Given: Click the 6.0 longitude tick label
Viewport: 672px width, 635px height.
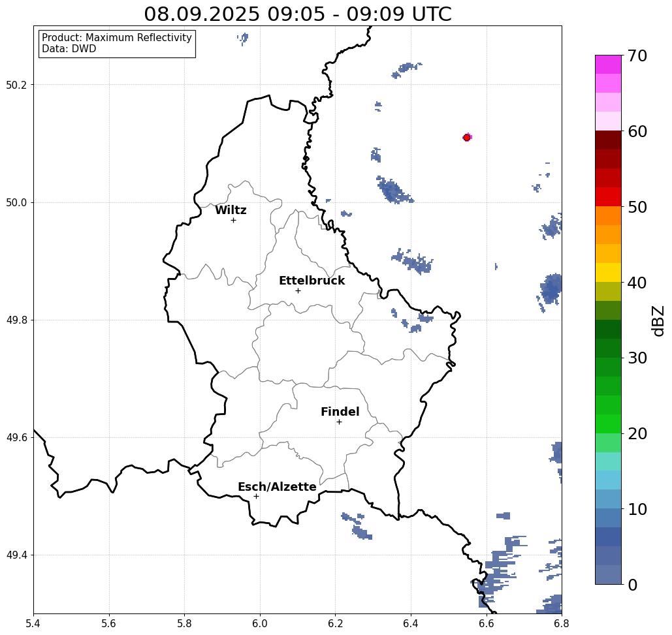Looking at the screenshot, I should click(x=260, y=624).
